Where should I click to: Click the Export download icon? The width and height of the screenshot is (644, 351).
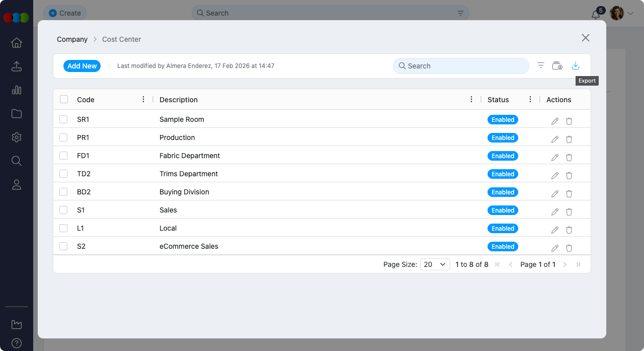(x=576, y=66)
